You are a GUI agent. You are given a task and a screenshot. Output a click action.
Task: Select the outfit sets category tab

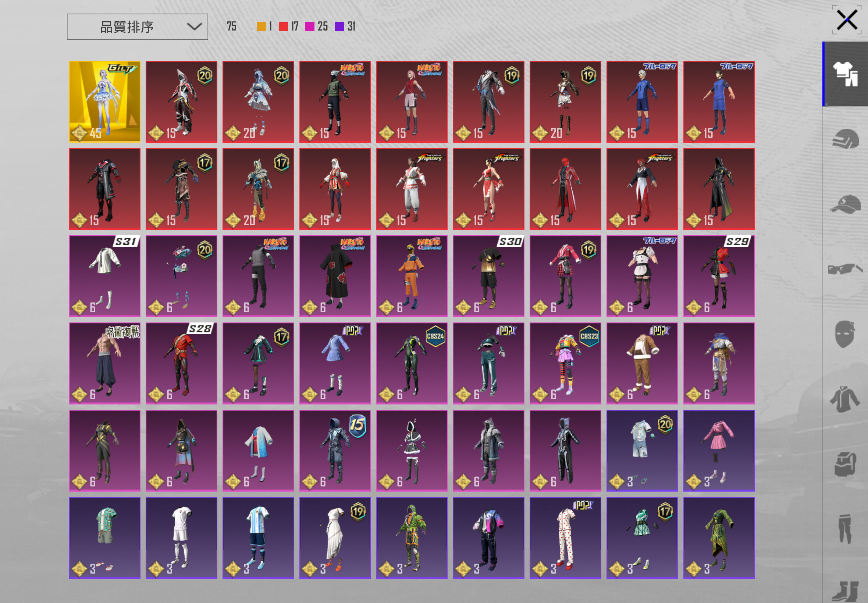click(x=845, y=74)
